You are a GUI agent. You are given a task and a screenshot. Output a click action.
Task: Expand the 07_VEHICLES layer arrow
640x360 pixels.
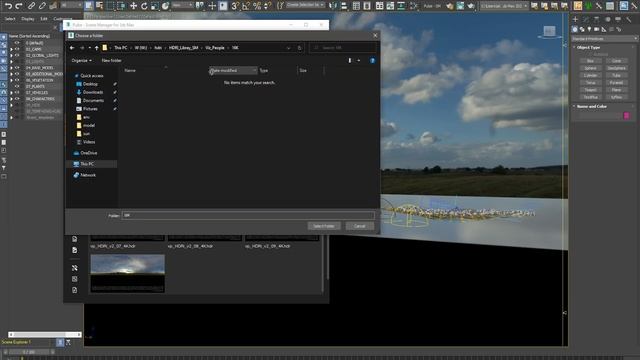[x=11, y=93]
